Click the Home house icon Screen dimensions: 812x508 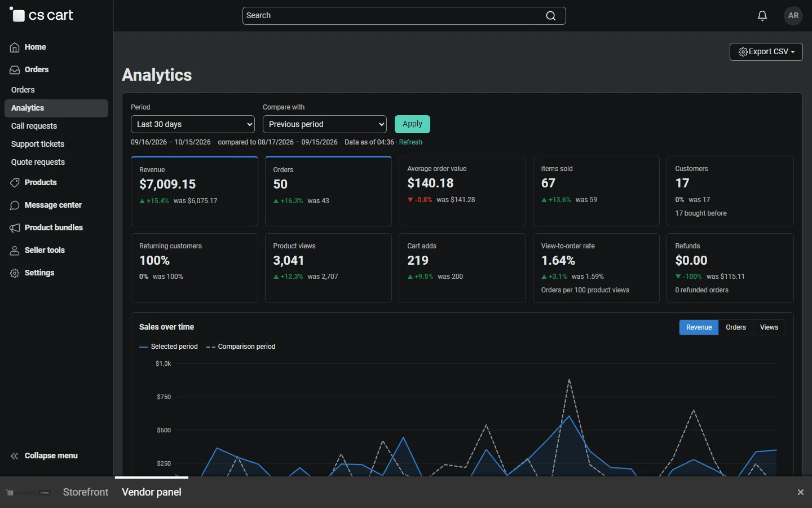coord(15,47)
